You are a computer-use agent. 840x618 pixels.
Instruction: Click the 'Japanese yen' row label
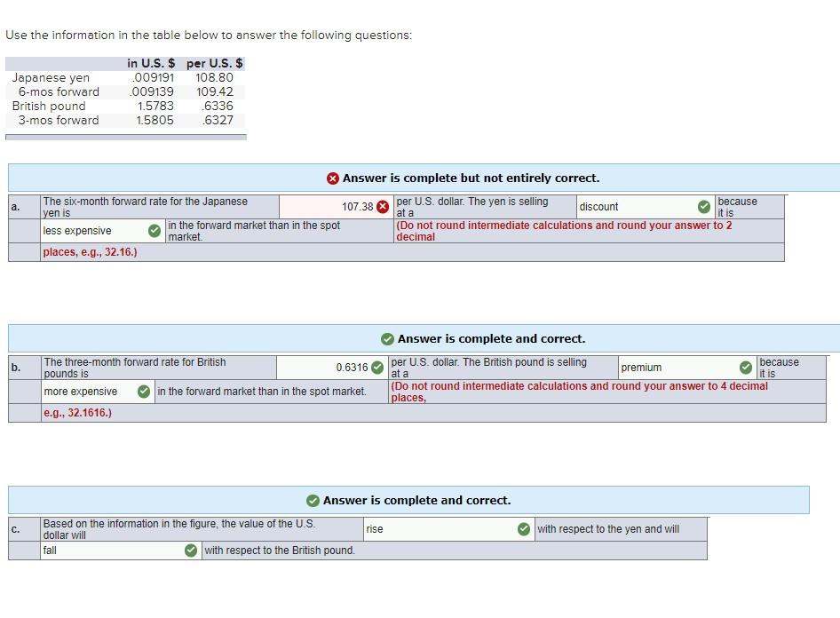[51, 77]
